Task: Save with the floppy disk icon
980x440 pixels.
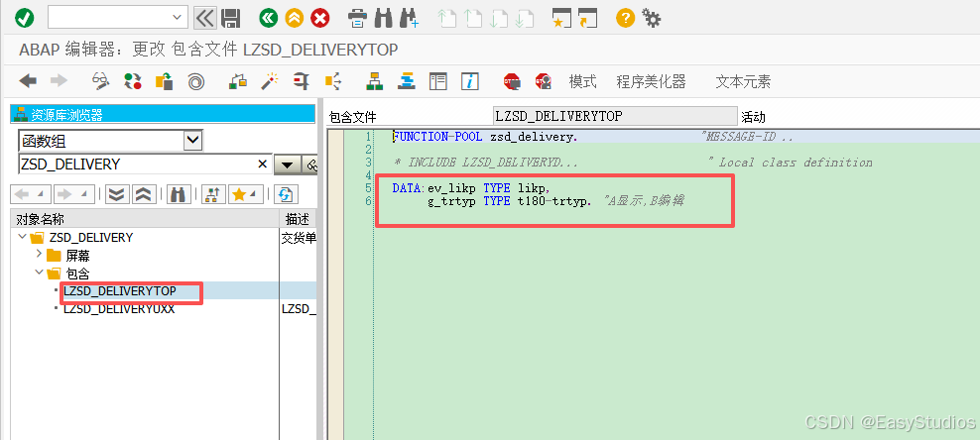Action: (x=231, y=18)
